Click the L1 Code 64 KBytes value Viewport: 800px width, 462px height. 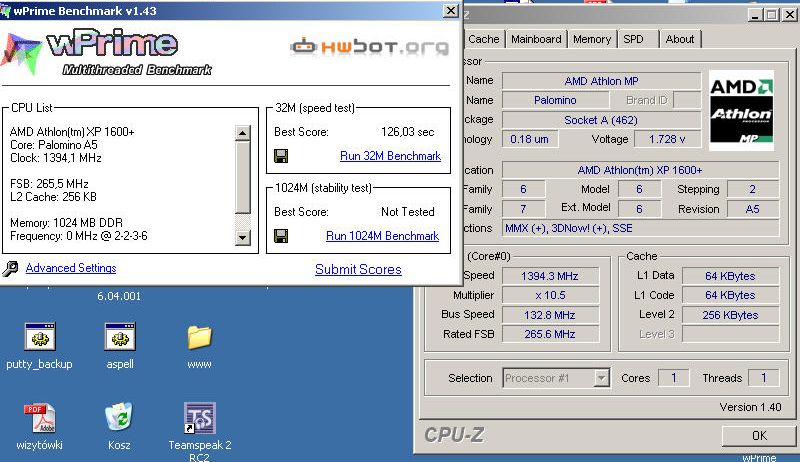point(731,295)
